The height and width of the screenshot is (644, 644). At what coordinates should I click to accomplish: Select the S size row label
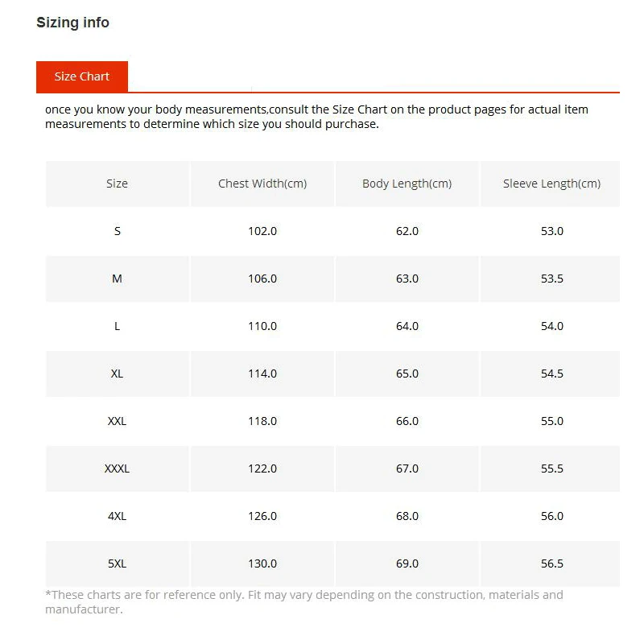click(x=118, y=231)
